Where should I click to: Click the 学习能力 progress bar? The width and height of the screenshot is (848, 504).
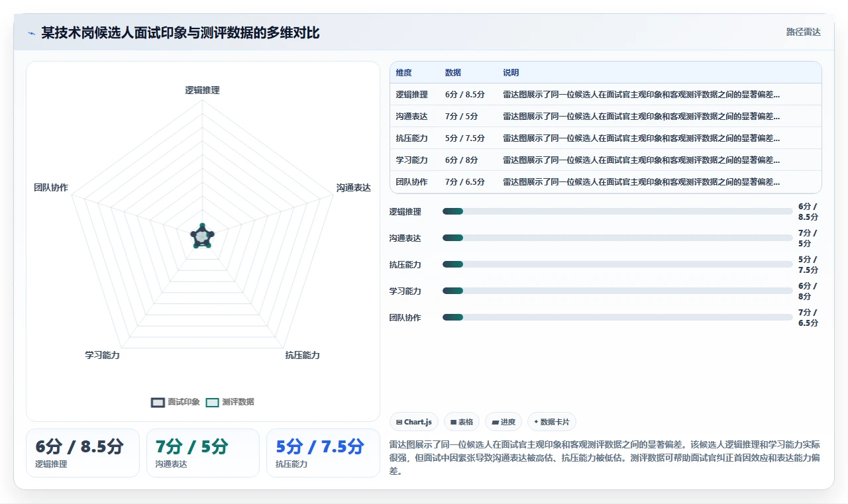[x=617, y=291]
